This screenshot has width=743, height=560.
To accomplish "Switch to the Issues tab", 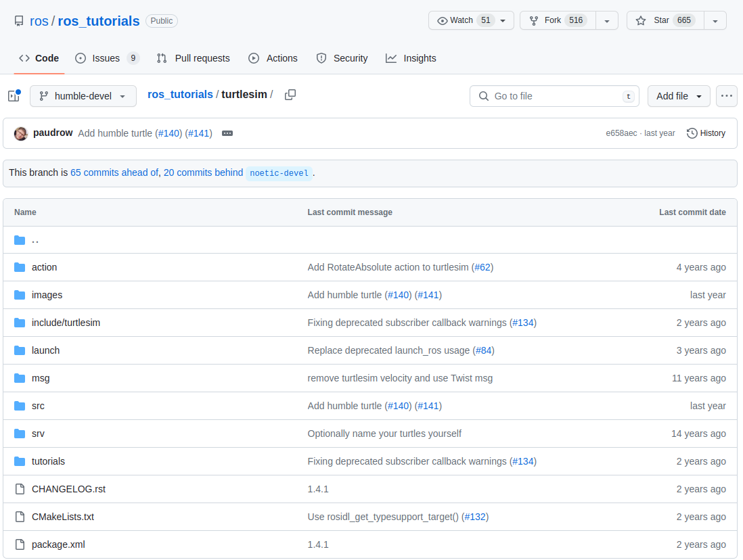I will pos(107,58).
